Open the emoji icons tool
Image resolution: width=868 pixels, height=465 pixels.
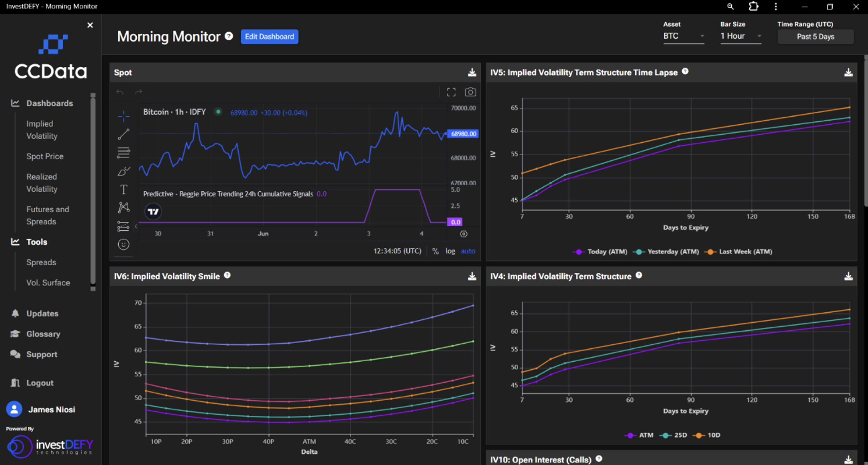[x=123, y=244]
